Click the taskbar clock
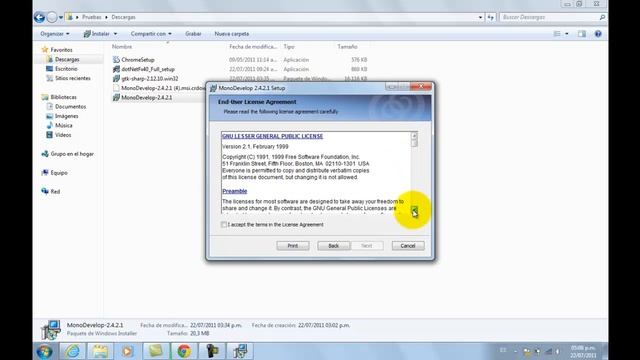 [x=583, y=352]
